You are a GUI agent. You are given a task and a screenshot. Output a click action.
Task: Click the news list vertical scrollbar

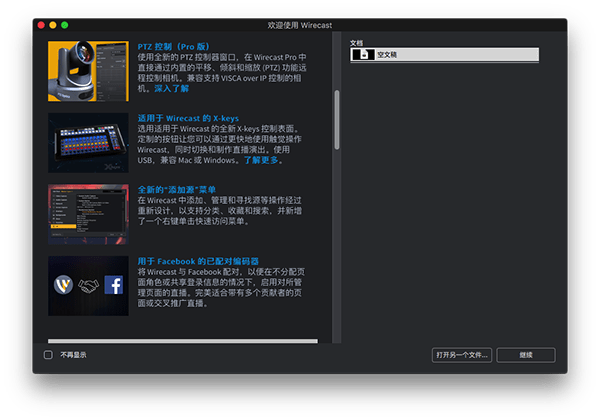click(x=337, y=120)
